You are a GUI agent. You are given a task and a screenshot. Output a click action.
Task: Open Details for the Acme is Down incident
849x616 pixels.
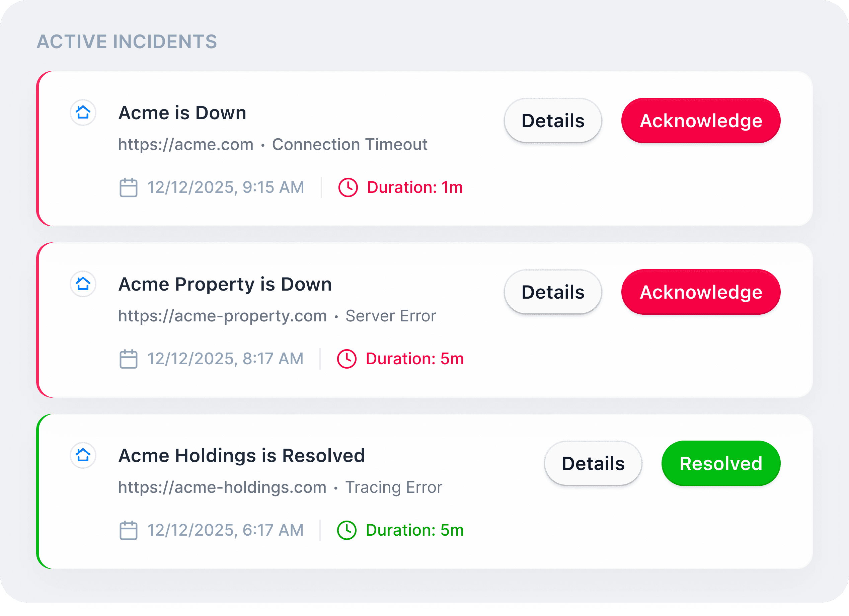pos(552,120)
